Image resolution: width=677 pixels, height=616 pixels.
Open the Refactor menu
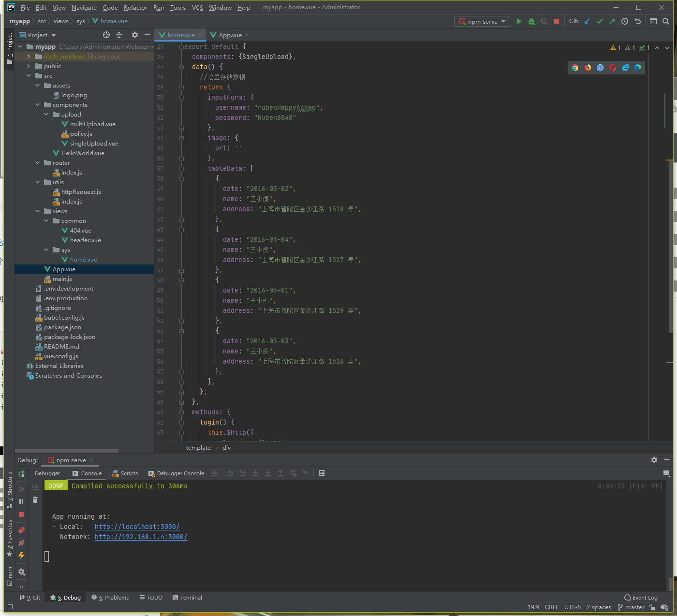pyautogui.click(x=135, y=7)
